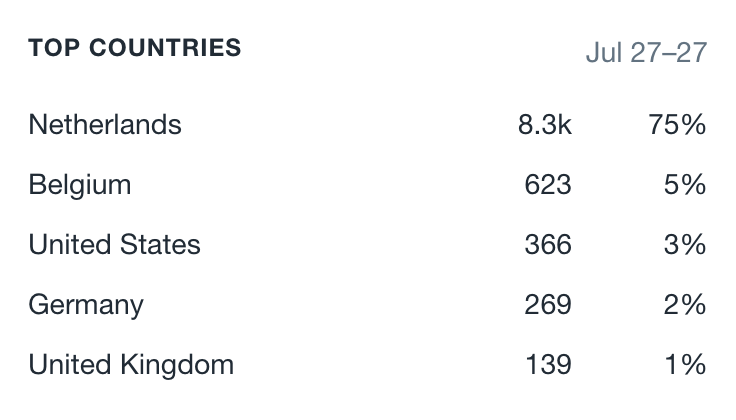Click the 139 views count
Image resolution: width=736 pixels, height=420 pixels.
point(549,365)
